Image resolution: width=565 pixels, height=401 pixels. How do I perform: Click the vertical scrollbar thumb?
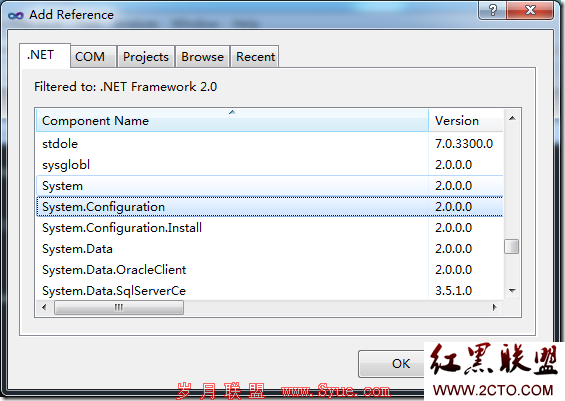[x=512, y=247]
